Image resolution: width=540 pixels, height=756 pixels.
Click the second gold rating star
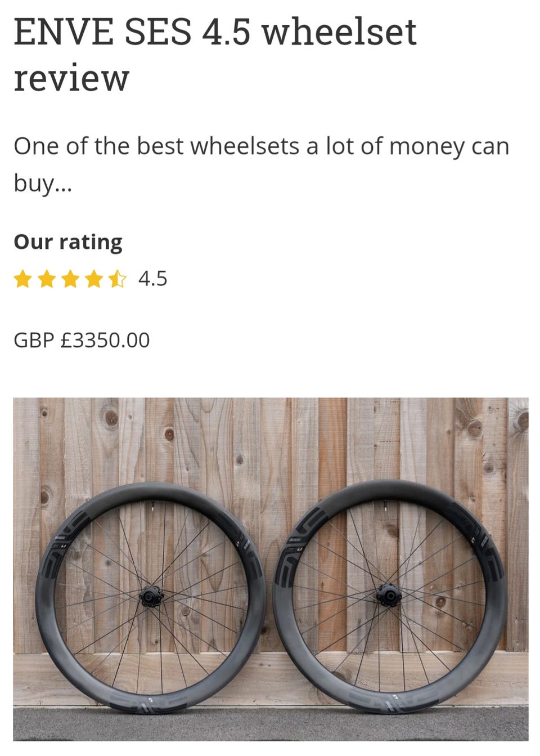click(46, 279)
